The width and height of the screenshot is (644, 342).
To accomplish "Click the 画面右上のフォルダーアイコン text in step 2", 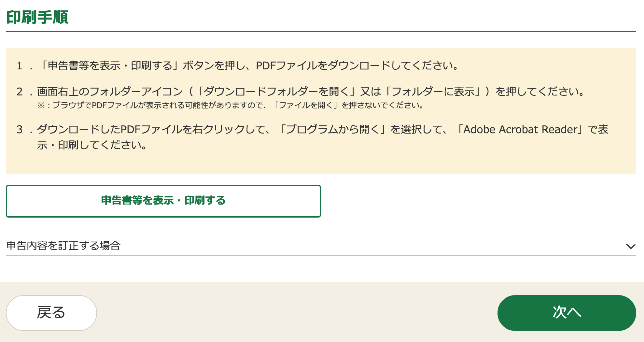I will coord(110,92).
